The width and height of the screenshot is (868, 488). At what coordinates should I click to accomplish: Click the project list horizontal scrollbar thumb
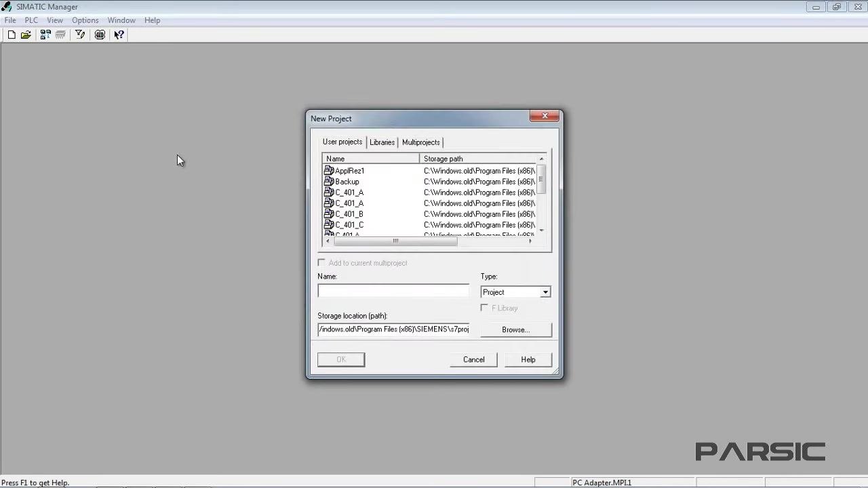click(x=395, y=241)
